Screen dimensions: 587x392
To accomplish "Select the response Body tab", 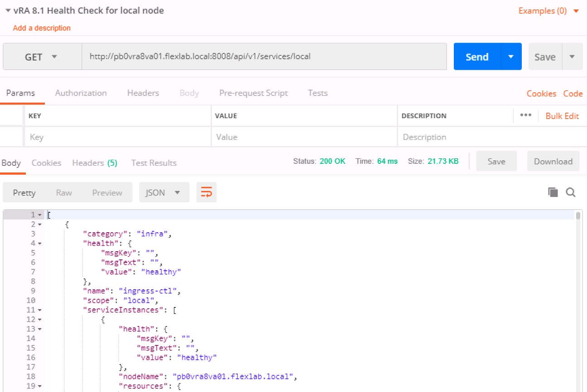I will pyautogui.click(x=11, y=163).
